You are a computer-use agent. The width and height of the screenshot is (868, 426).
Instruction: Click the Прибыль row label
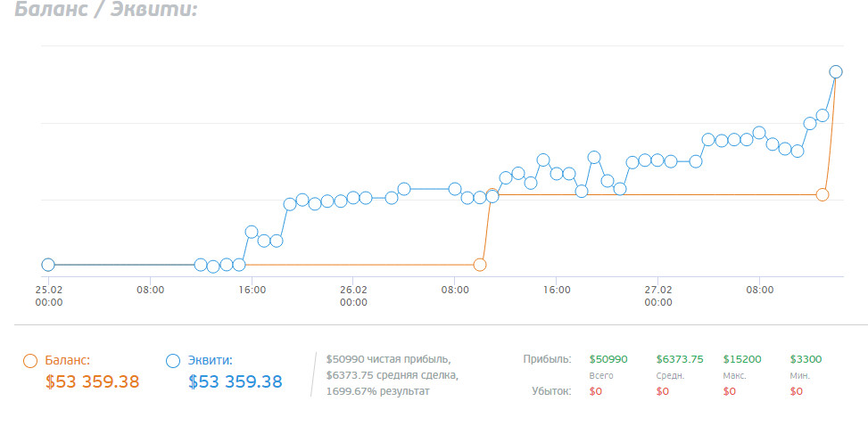click(547, 359)
